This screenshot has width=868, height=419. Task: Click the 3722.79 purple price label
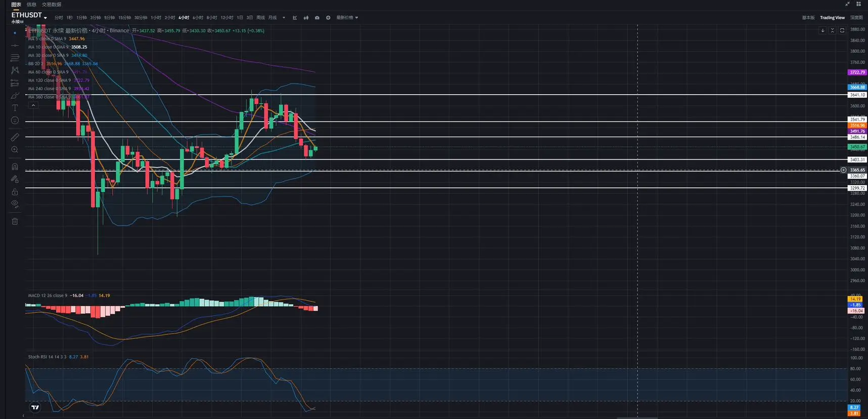pos(857,72)
